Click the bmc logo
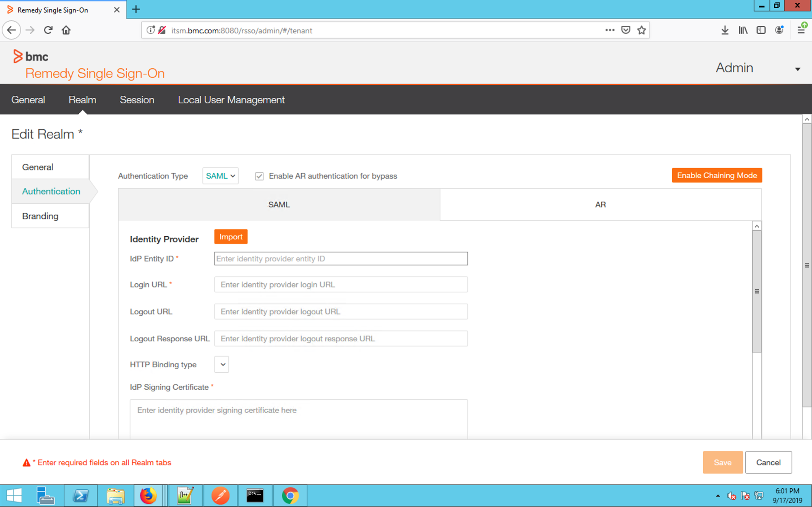This screenshot has width=812, height=507. [x=30, y=56]
